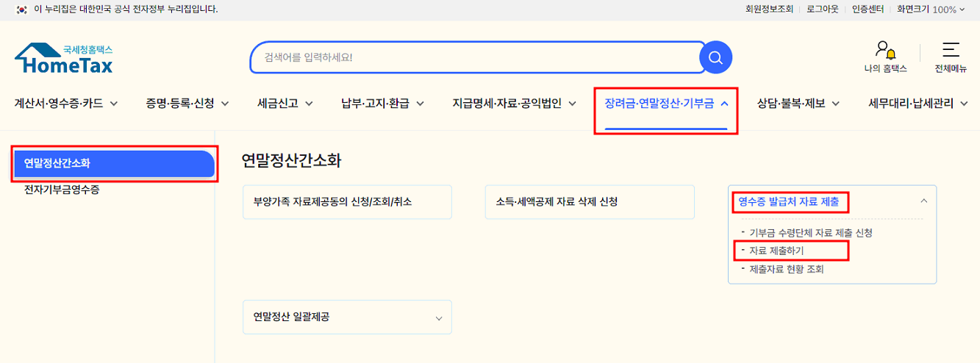Click the 영수증 발급처 자료 제출 heading
The height and width of the screenshot is (363, 980).
coord(788,201)
